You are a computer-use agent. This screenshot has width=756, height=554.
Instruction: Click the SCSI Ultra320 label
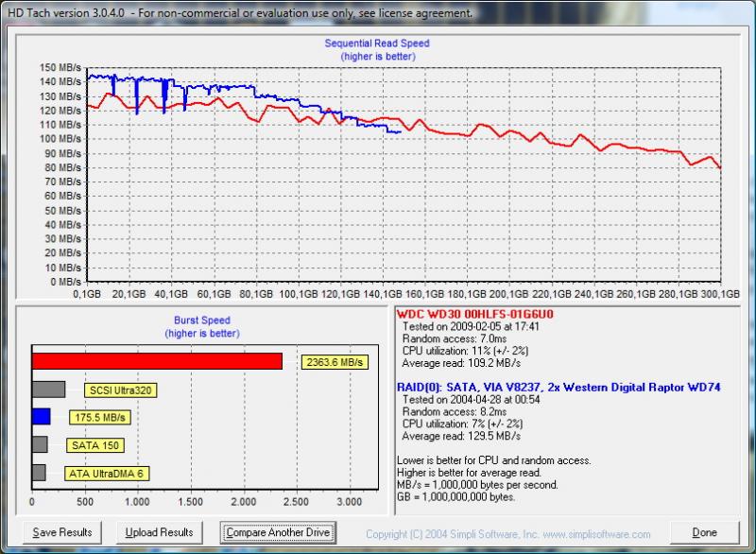point(121,390)
